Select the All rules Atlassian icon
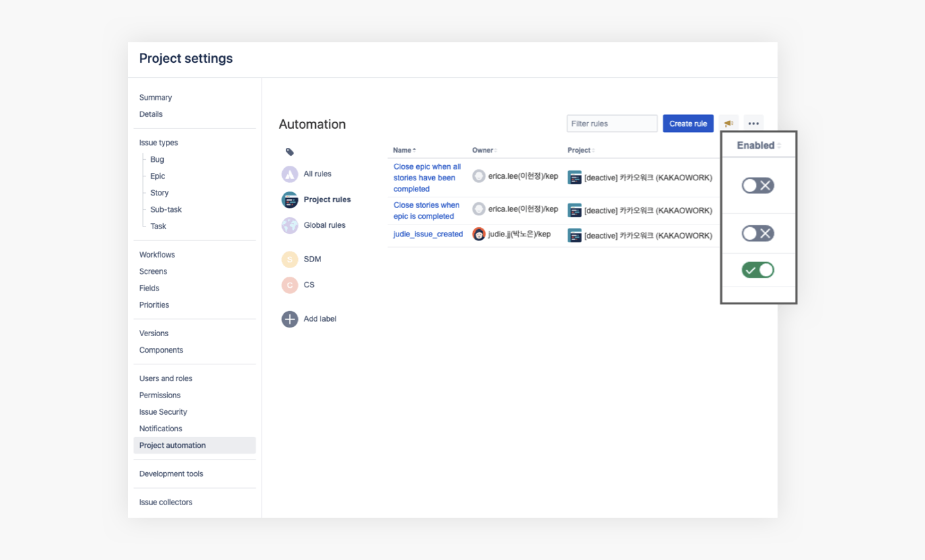925x560 pixels. pos(290,174)
